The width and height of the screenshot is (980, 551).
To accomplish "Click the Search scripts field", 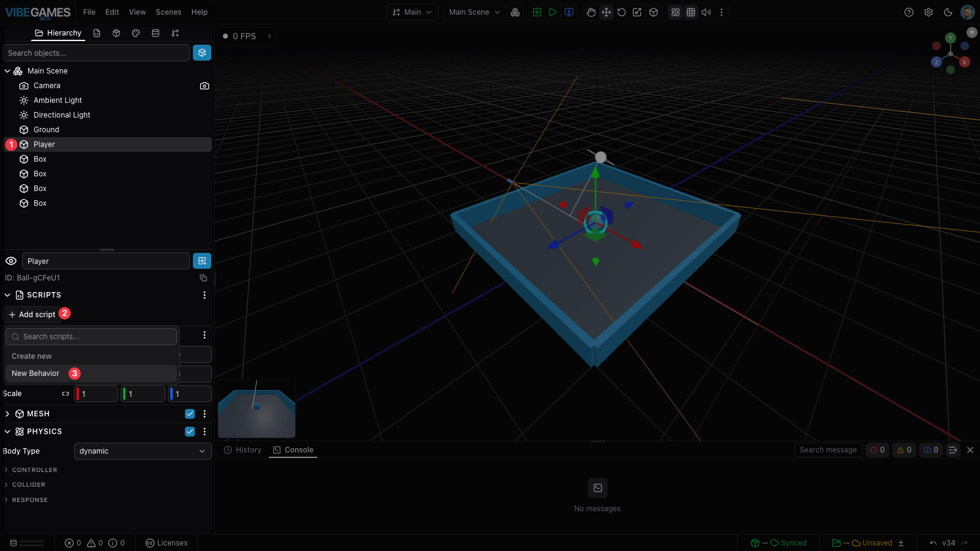I will pyautogui.click(x=91, y=337).
